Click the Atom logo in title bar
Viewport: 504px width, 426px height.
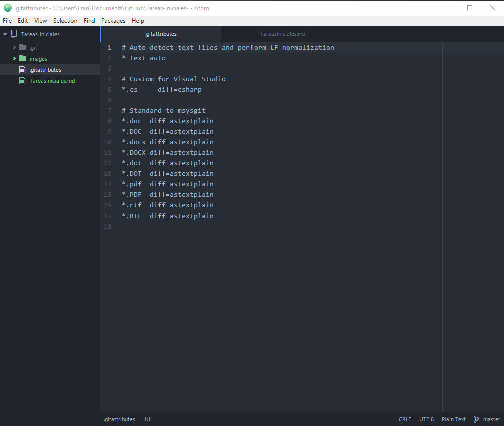point(8,8)
